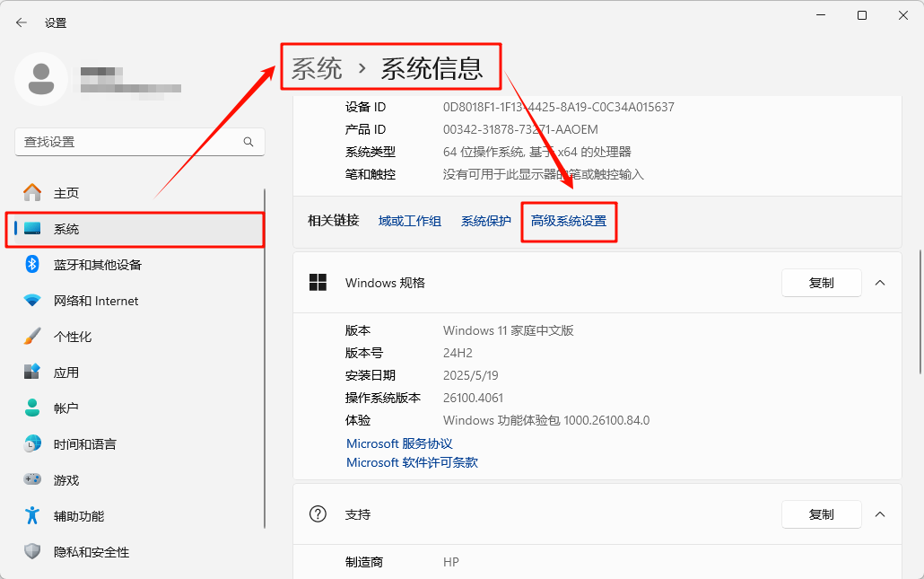
Task: Click the question mark icon beside 支持
Action: [x=318, y=514]
